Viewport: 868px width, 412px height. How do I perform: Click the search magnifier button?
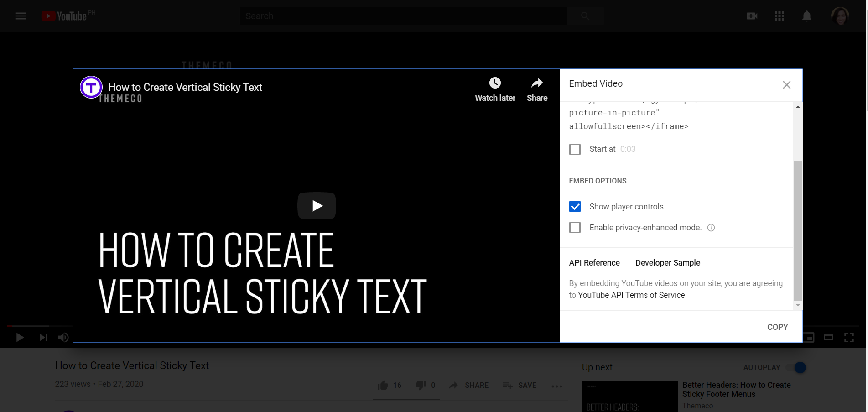[x=585, y=16]
